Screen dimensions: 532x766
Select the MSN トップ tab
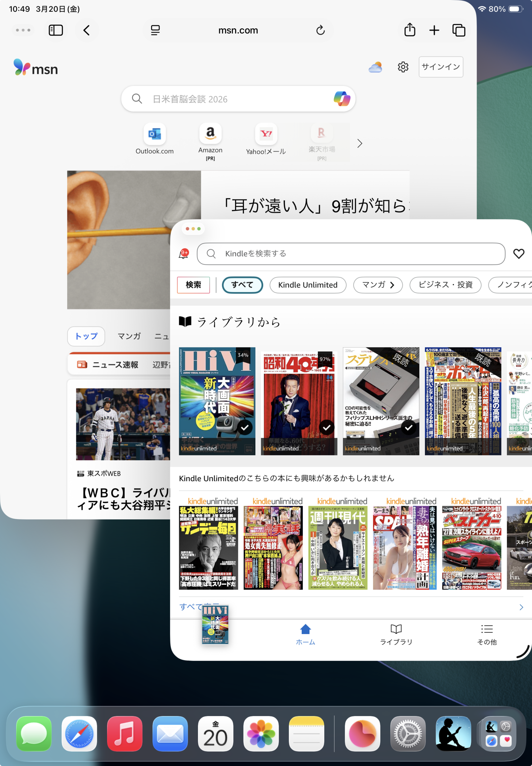[x=86, y=336]
